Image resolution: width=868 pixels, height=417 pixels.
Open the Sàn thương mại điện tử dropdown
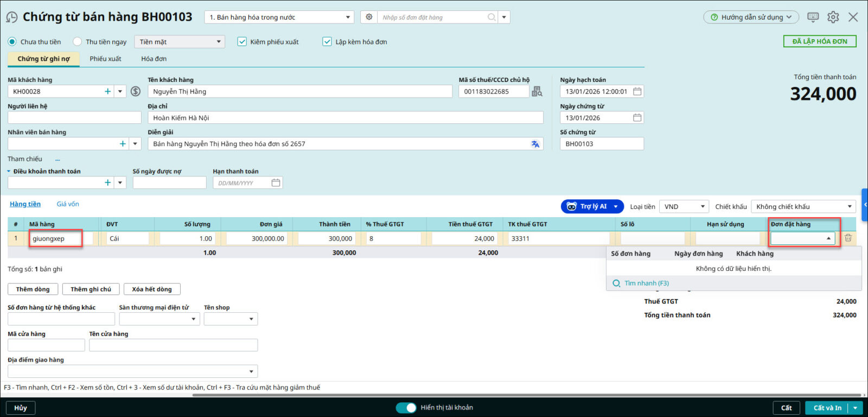[159, 319]
